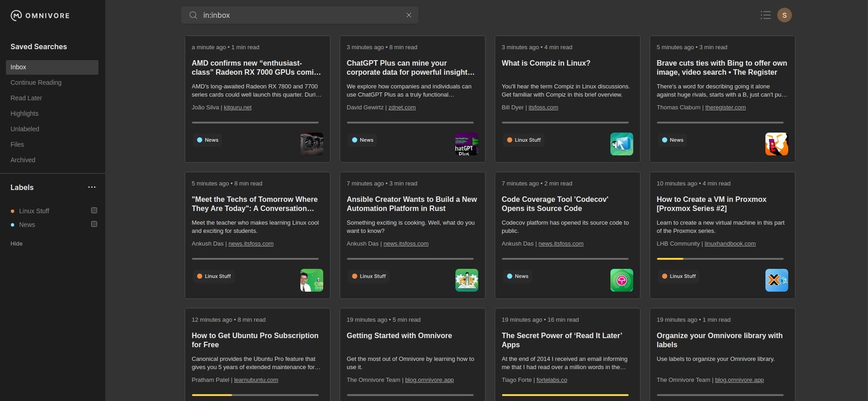
Task: Check the Linux Stuff label checkbox
Action: coord(94,211)
